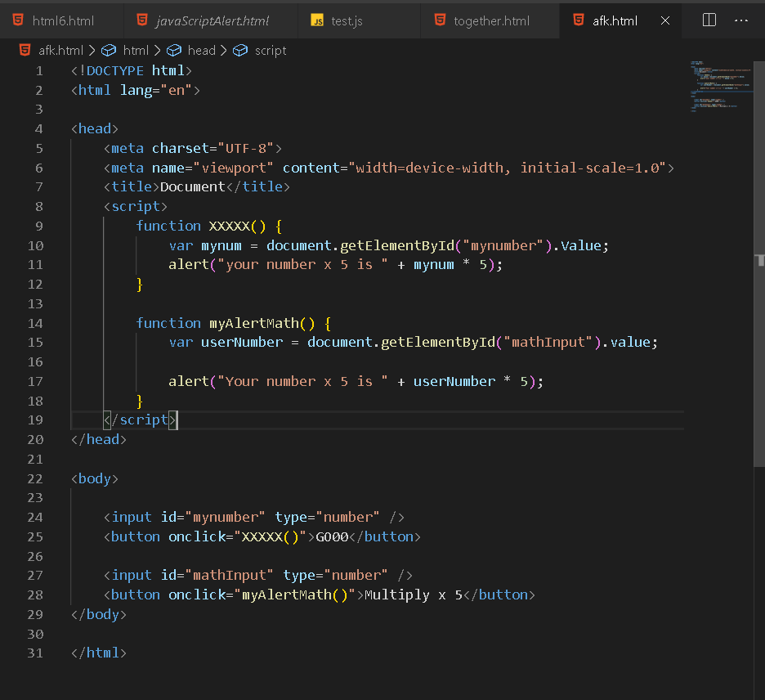Image resolution: width=765 pixels, height=700 pixels.
Task: Click the cube icon before script breadcrumb
Action: tap(240, 50)
